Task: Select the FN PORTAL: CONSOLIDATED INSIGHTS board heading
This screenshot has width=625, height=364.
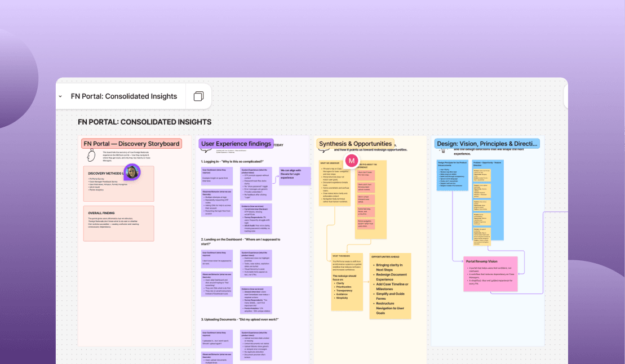Action: click(144, 122)
